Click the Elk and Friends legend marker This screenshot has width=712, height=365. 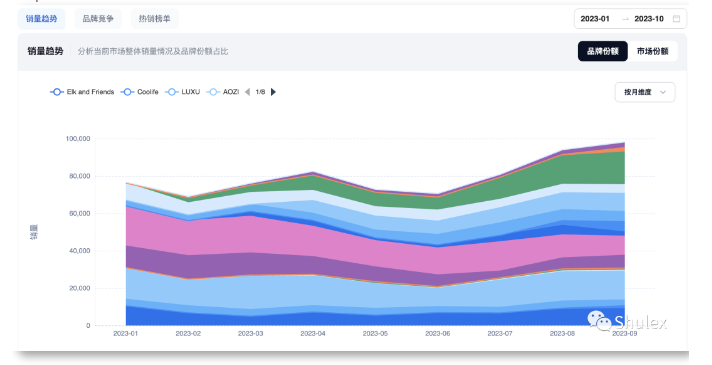pyautogui.click(x=57, y=92)
